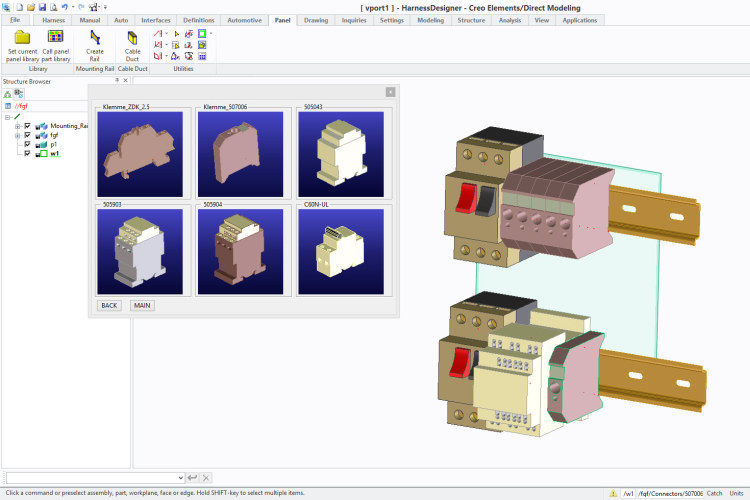The height and width of the screenshot is (500, 750).
Task: Open the command line dropdown arrow
Action: [180, 478]
